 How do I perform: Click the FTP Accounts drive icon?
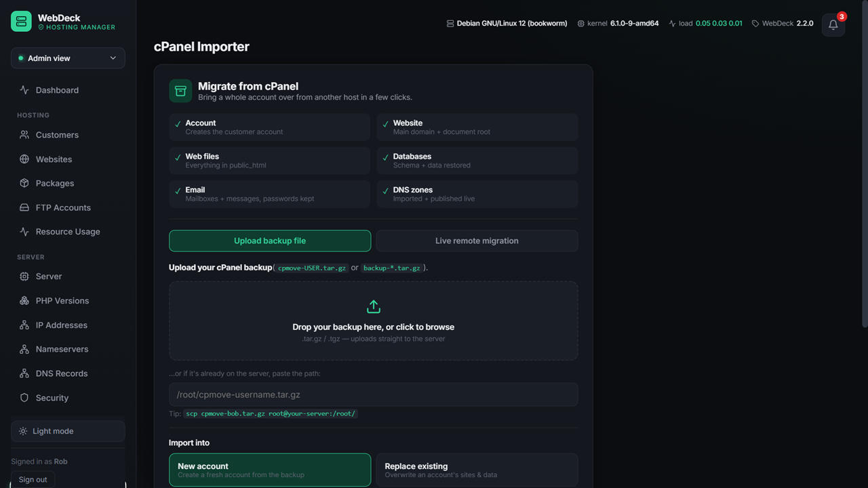pos(24,207)
